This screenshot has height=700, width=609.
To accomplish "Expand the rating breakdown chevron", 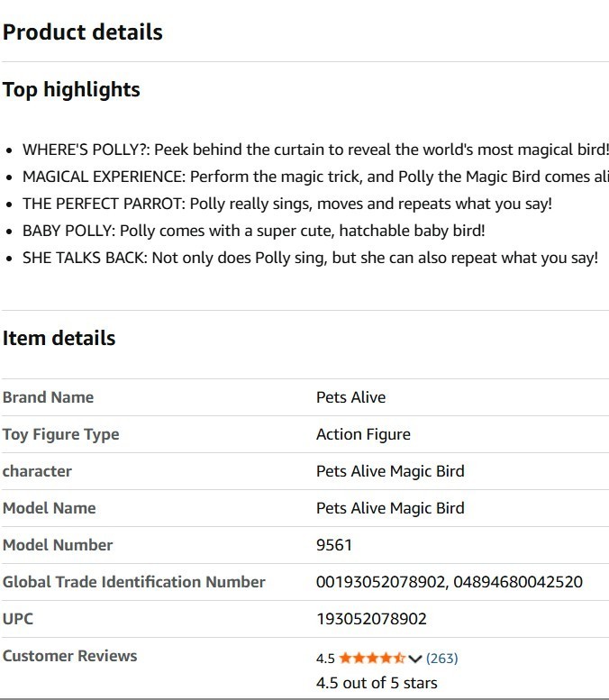I will pos(415,659).
